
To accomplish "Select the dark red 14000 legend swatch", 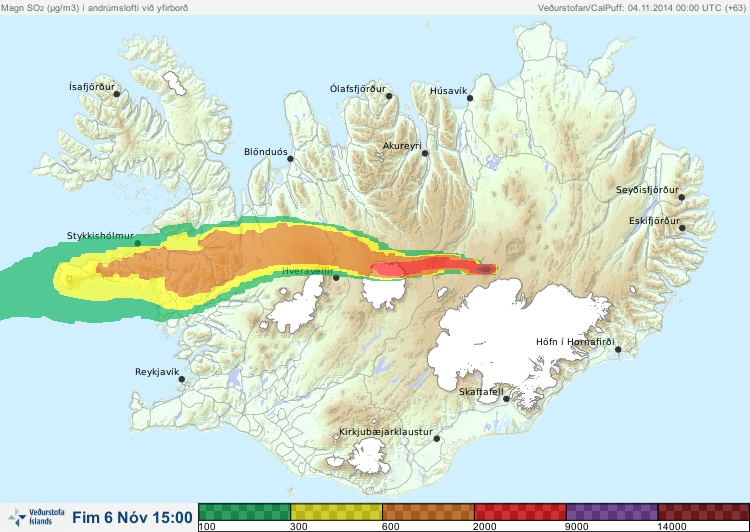I will 704,512.
